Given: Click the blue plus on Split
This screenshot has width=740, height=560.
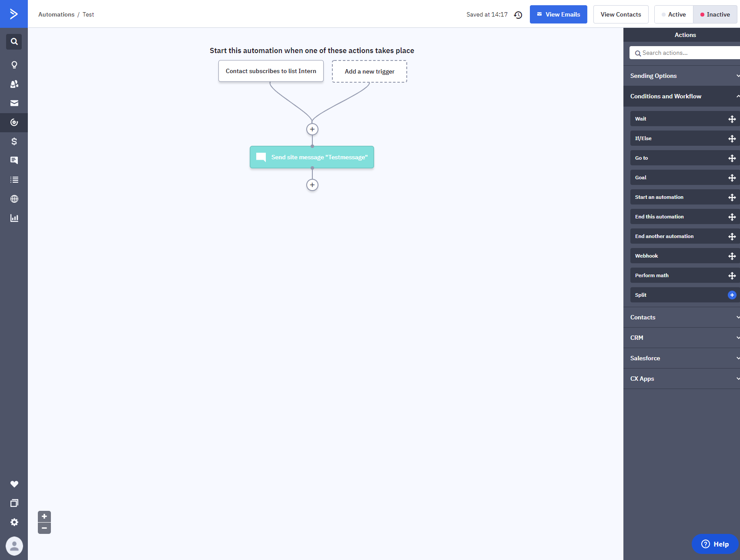Looking at the screenshot, I should tap(732, 295).
